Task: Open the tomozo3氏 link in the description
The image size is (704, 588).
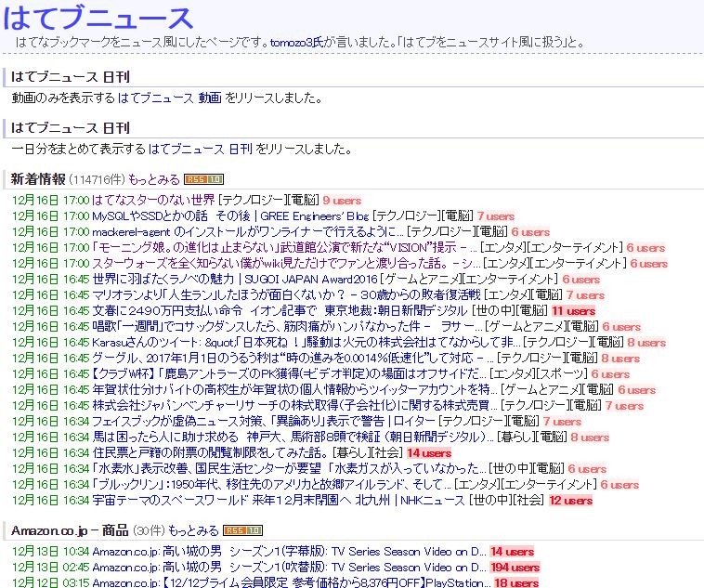Action: coord(296,43)
